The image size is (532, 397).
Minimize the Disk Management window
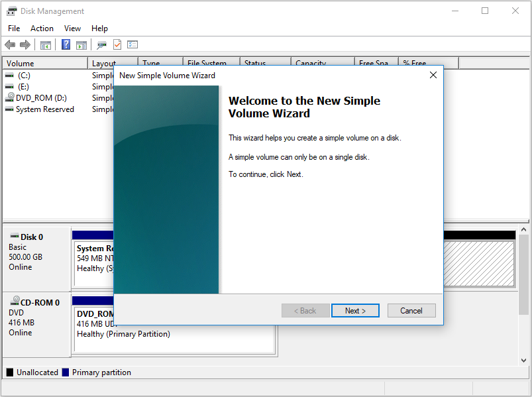pyautogui.click(x=455, y=11)
